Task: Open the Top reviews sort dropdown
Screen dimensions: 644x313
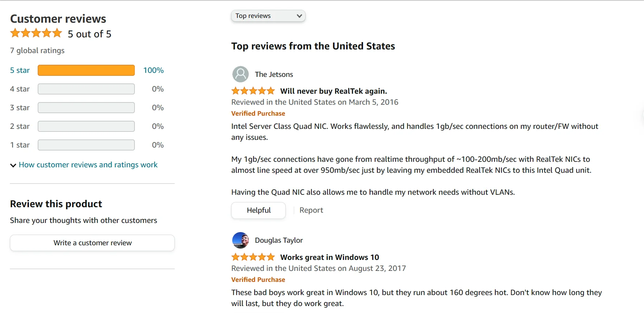Action: pos(268,16)
